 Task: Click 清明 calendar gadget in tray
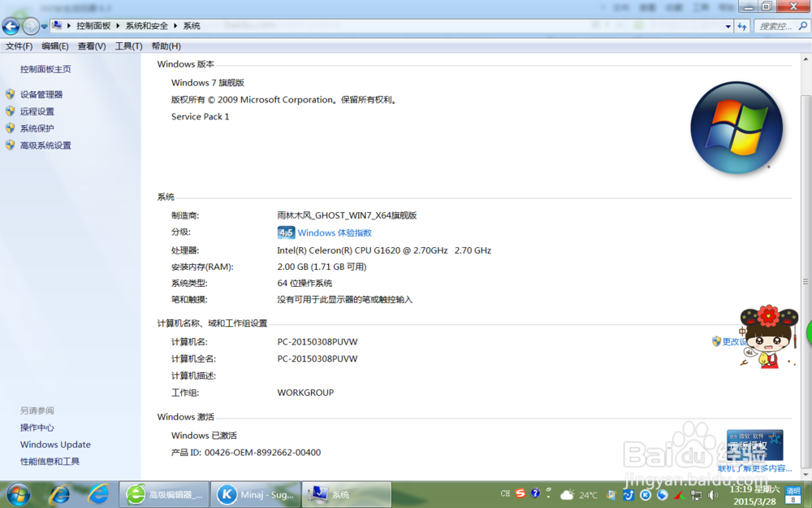point(793,495)
